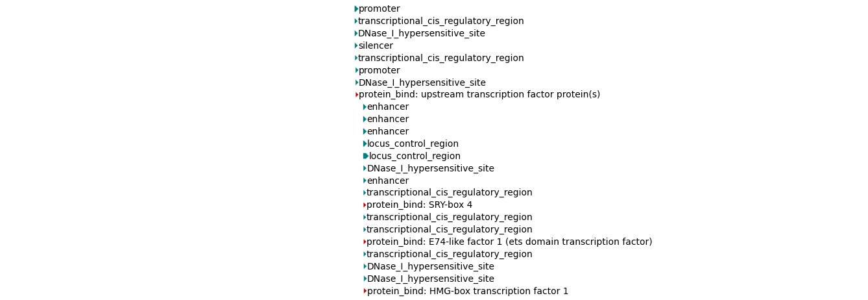Viewport: 868px width, 300px height.
Task: Select the promoter label at the list top
Action: pos(379,9)
